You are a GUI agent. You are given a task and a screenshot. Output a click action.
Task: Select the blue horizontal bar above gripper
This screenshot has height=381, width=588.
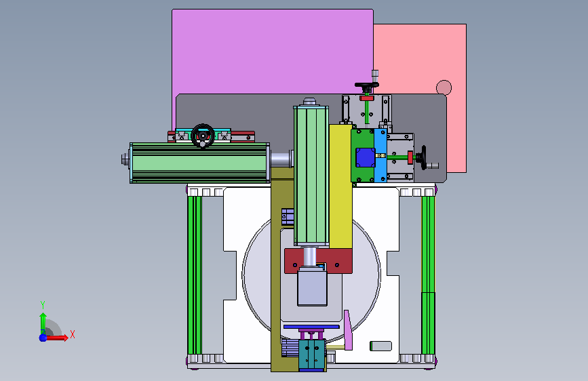pyautogui.click(x=311, y=327)
